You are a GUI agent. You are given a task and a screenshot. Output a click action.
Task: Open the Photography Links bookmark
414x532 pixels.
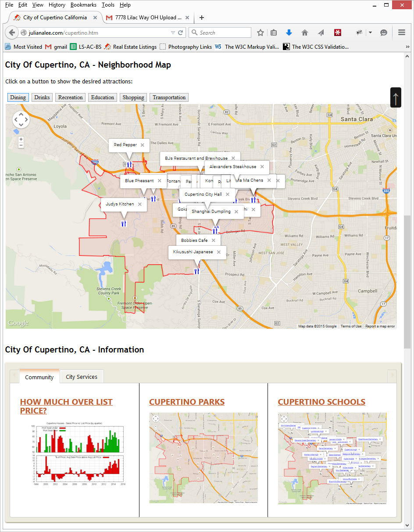[x=186, y=47]
